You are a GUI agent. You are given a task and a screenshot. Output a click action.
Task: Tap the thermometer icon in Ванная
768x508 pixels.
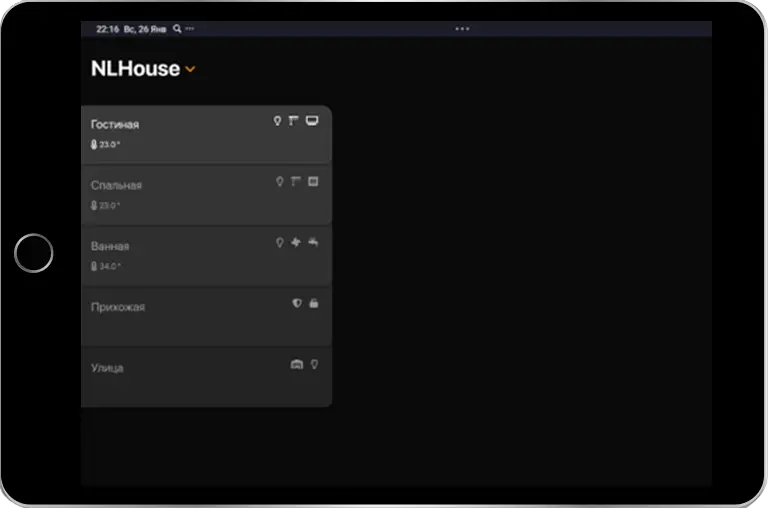(94, 266)
